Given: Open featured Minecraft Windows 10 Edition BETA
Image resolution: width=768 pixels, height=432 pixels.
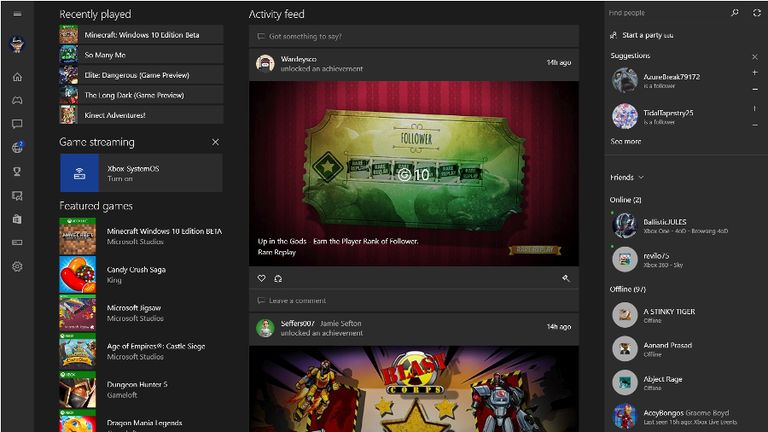Looking at the screenshot, I should click(141, 236).
